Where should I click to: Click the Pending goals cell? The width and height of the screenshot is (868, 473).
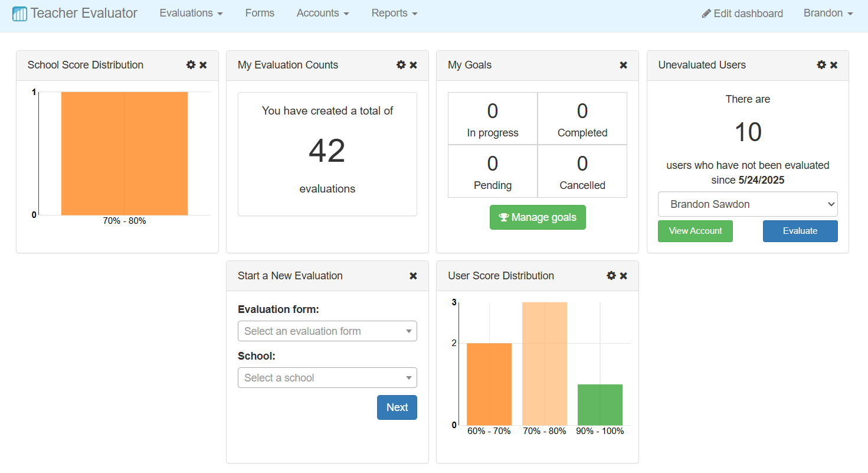point(493,171)
